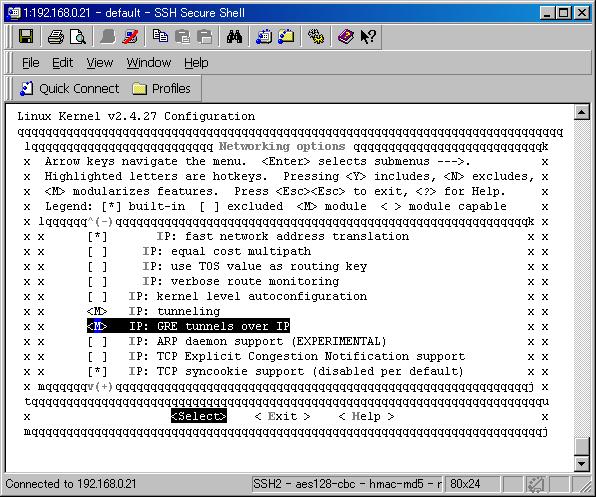
Task: Click the Paste toolbar icon
Action: (182, 37)
